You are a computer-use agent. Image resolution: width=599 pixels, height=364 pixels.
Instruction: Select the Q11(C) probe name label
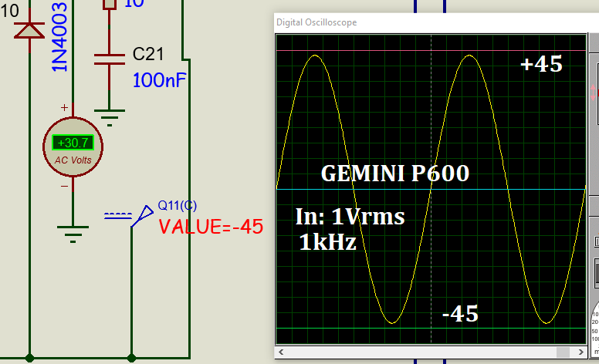click(x=177, y=205)
